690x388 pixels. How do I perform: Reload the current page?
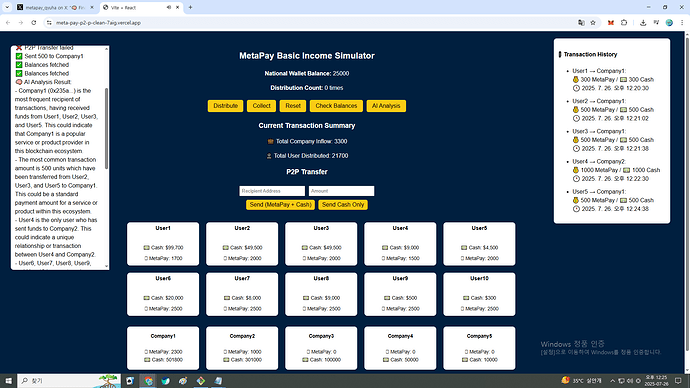pos(34,23)
